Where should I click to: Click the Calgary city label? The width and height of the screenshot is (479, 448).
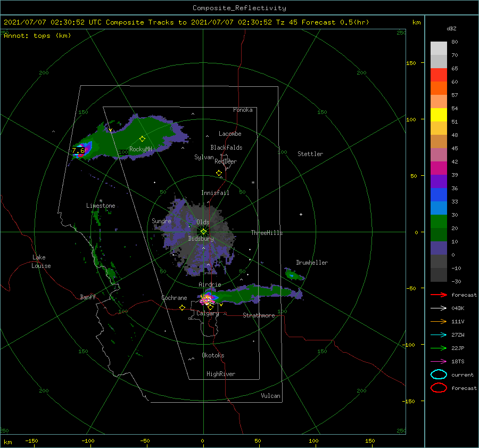[208, 313]
